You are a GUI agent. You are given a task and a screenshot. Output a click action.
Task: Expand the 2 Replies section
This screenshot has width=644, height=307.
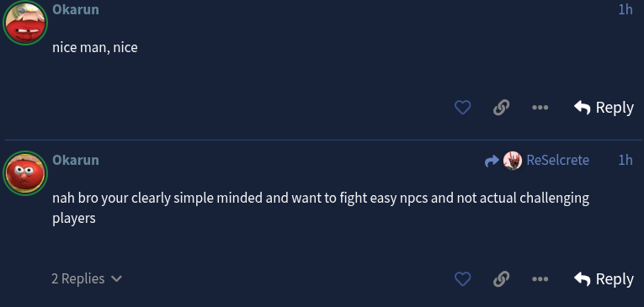tap(87, 279)
